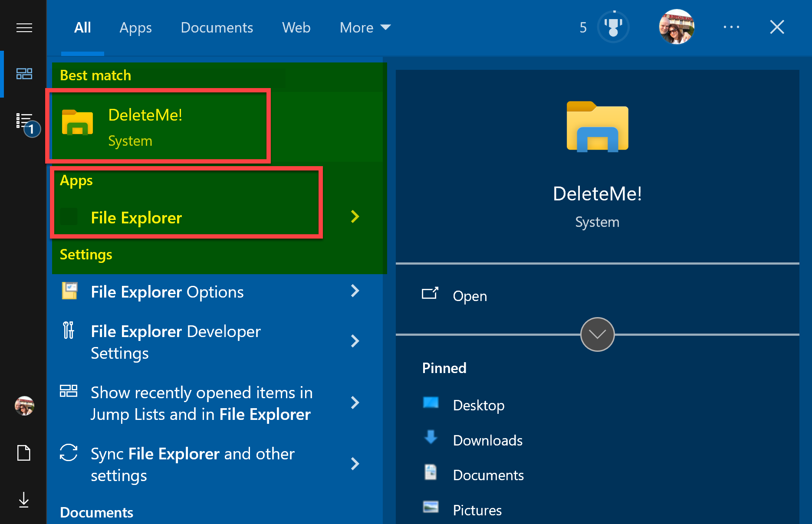Select the Web tab
812x524 pixels.
click(x=296, y=28)
